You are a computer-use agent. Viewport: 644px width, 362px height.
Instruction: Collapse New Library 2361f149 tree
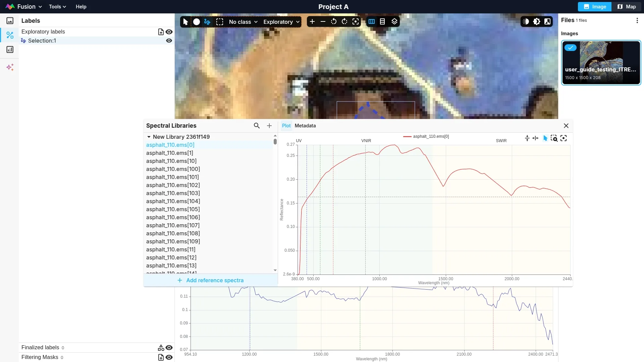[x=149, y=137]
